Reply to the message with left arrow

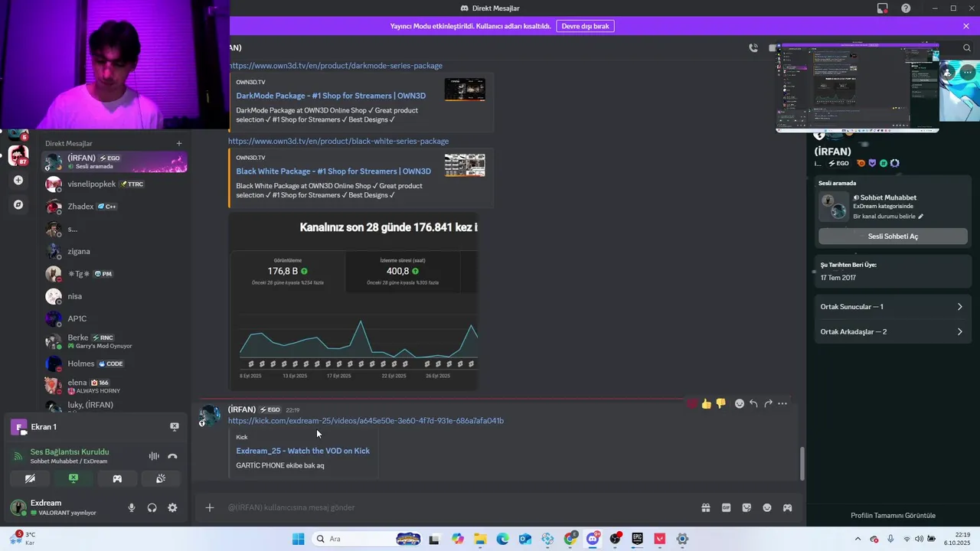point(753,403)
